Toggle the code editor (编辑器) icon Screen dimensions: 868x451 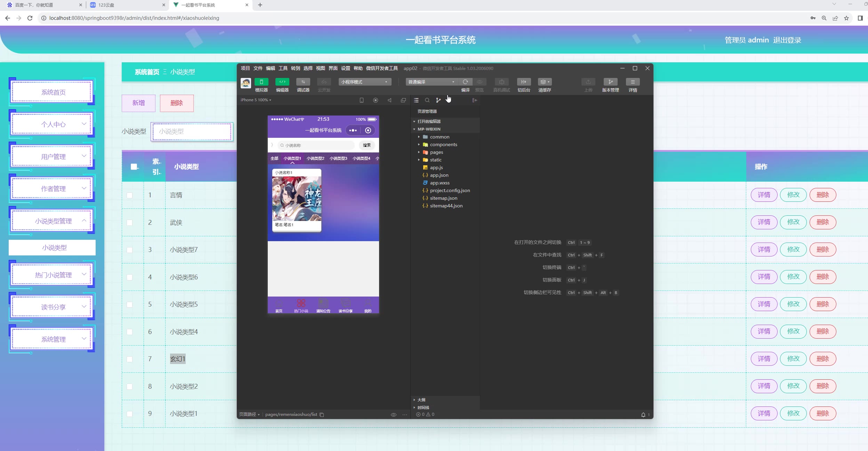click(x=282, y=82)
